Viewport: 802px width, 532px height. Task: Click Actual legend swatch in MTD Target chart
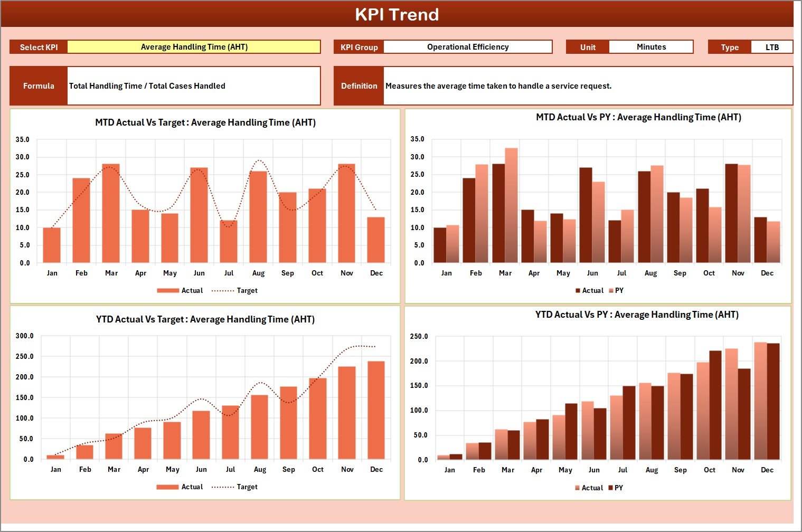click(x=168, y=291)
